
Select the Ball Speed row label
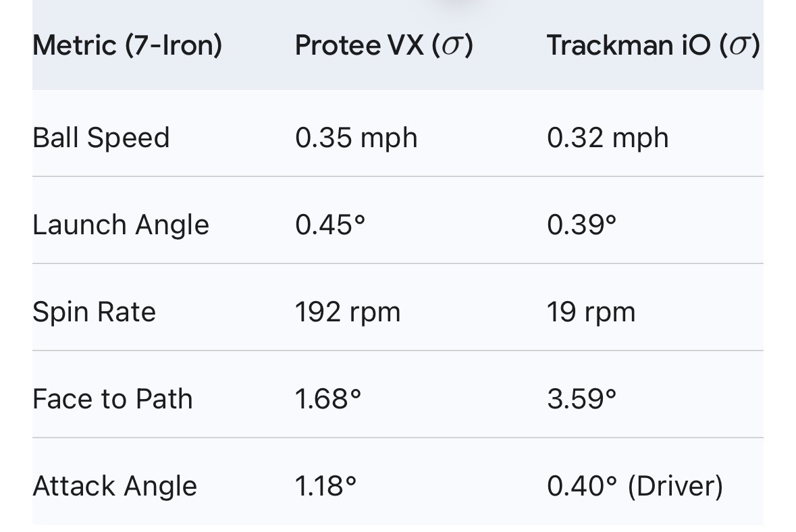[101, 138]
